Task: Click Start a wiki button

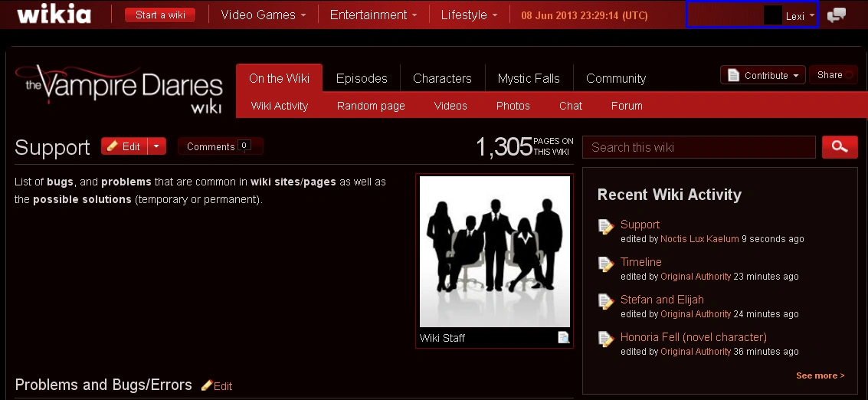Action: (x=160, y=15)
